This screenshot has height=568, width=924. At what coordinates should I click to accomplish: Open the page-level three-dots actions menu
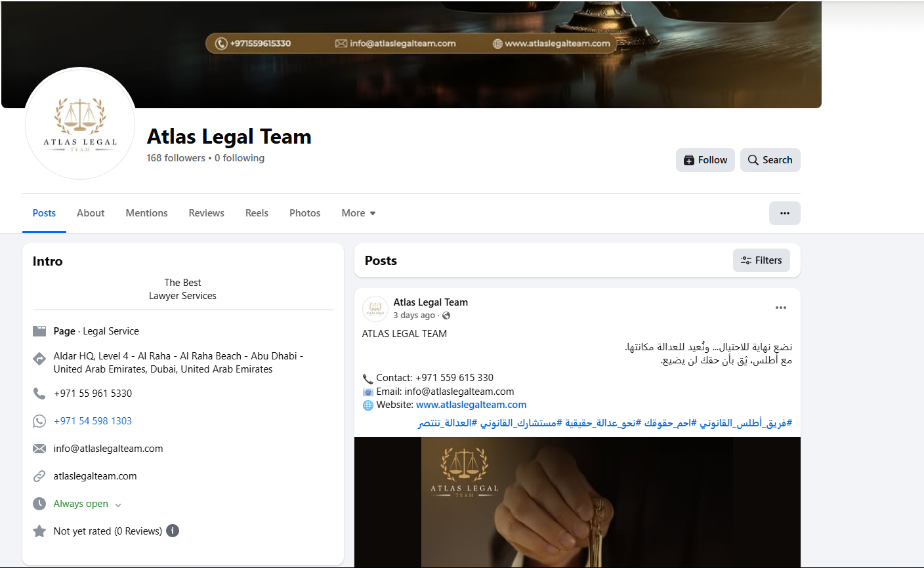(x=784, y=213)
